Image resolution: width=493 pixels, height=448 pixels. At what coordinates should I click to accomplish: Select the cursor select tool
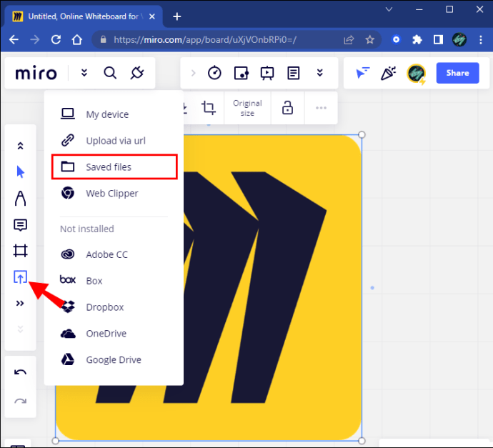click(x=21, y=172)
